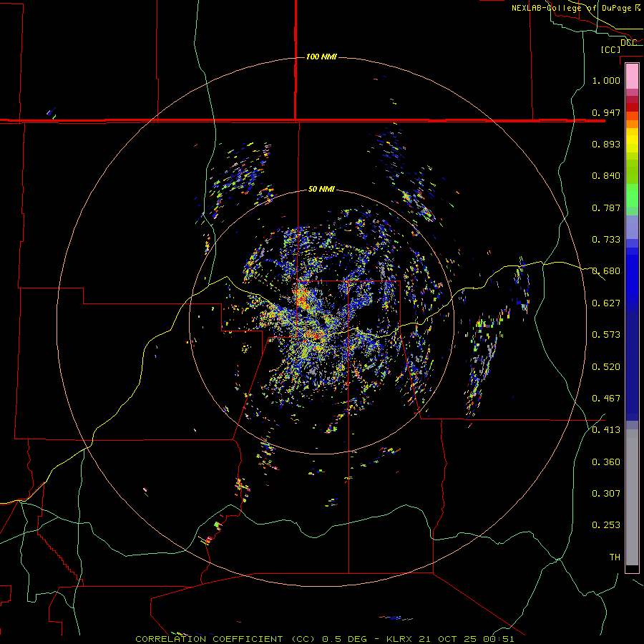Pick the pink segment of the color bar
Screen dimensions: 644x644
tap(632, 76)
